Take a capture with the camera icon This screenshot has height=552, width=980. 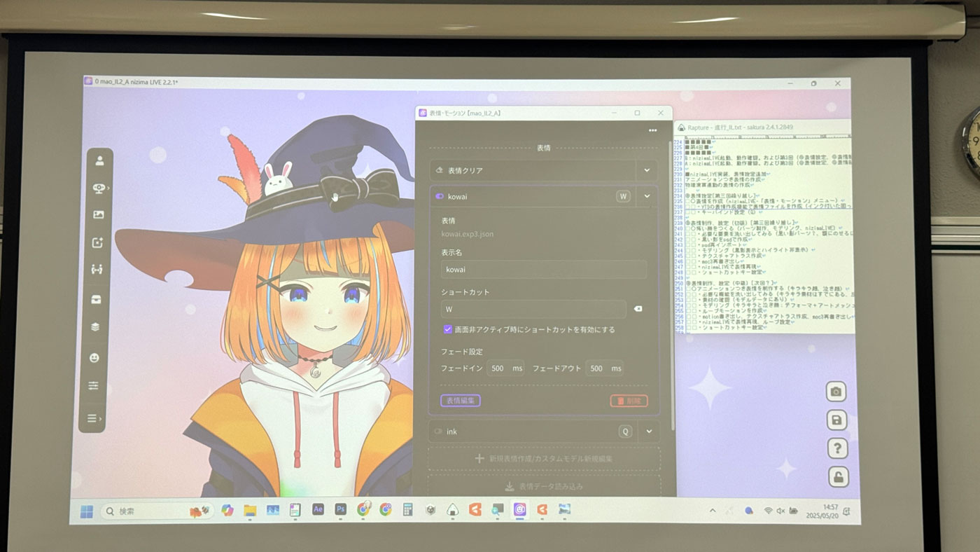point(836,392)
